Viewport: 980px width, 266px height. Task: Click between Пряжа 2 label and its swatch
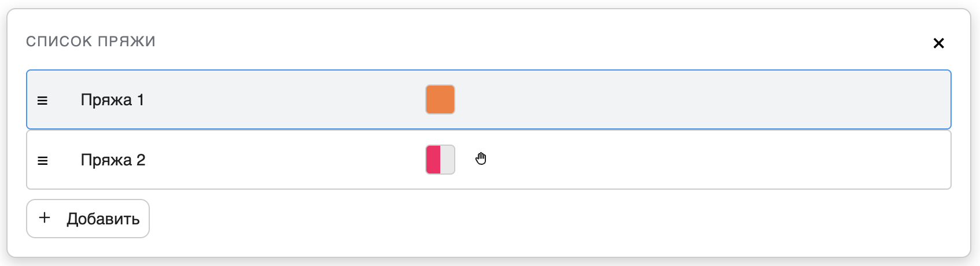pyautogui.click(x=283, y=160)
